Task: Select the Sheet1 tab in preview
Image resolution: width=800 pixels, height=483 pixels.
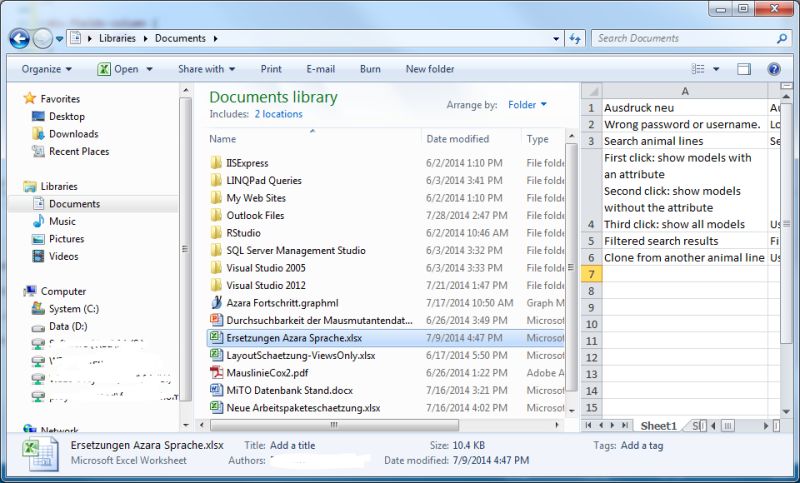Action: [658, 426]
